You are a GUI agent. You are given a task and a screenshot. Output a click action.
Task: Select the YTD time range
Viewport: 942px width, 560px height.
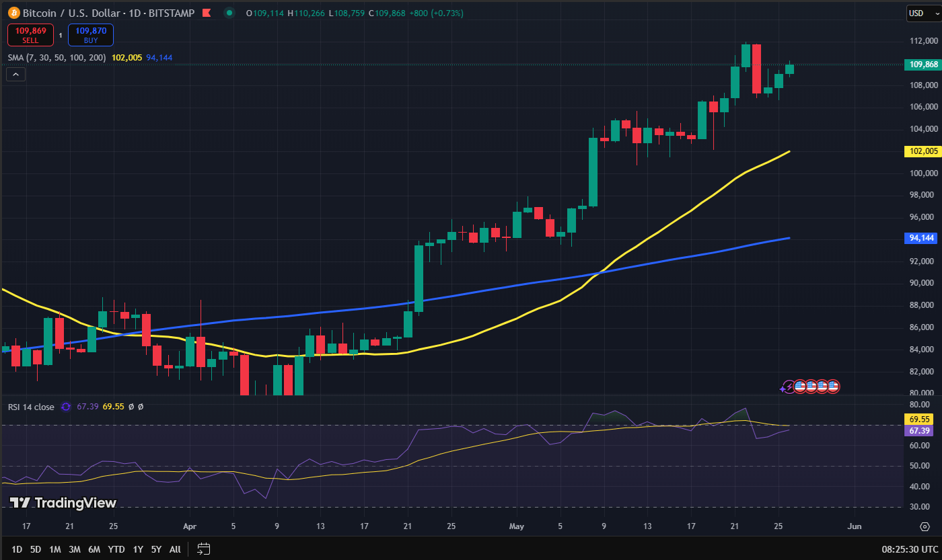point(116,549)
